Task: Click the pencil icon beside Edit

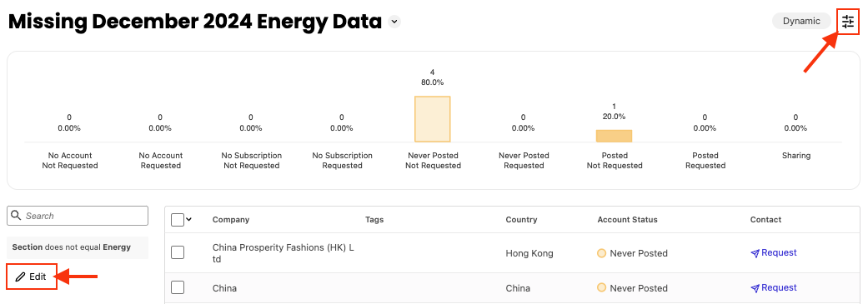Action: click(x=21, y=277)
